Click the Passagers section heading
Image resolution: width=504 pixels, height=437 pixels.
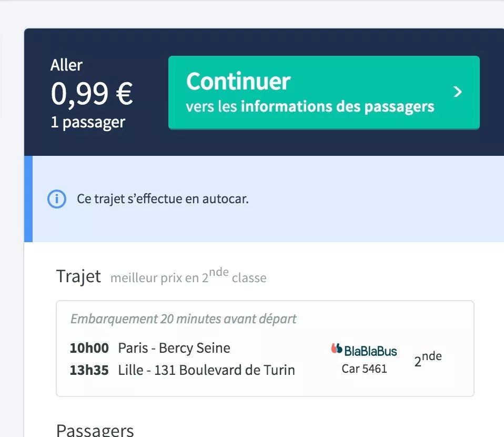(x=95, y=430)
